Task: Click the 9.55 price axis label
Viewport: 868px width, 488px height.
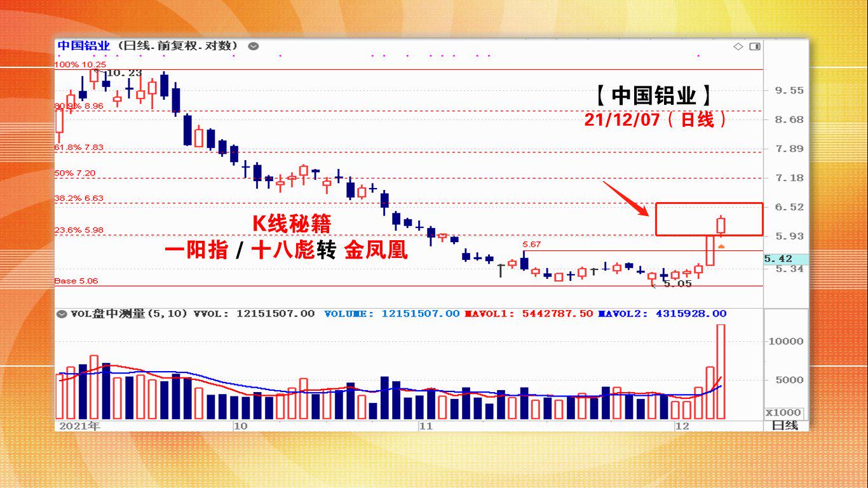Action: [789, 91]
